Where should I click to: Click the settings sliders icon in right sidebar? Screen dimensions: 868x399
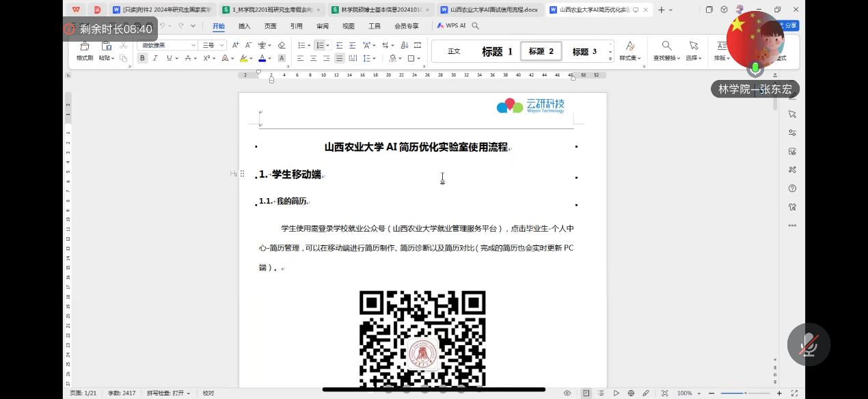[792, 133]
